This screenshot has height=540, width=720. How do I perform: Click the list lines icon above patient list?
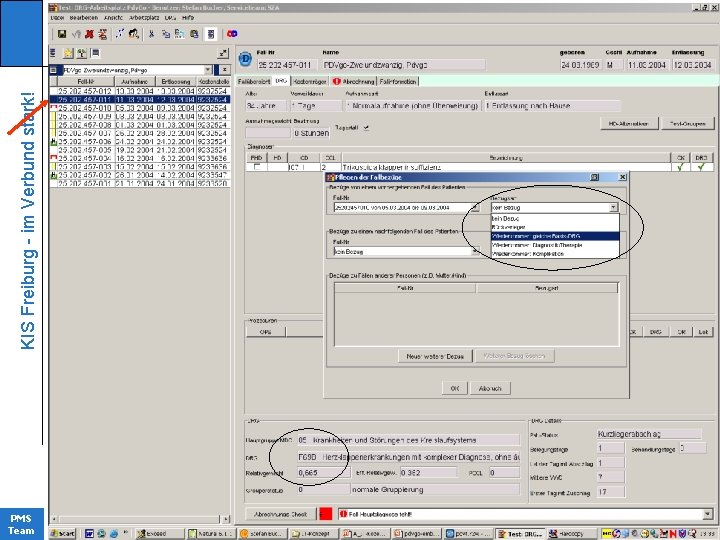53,53
